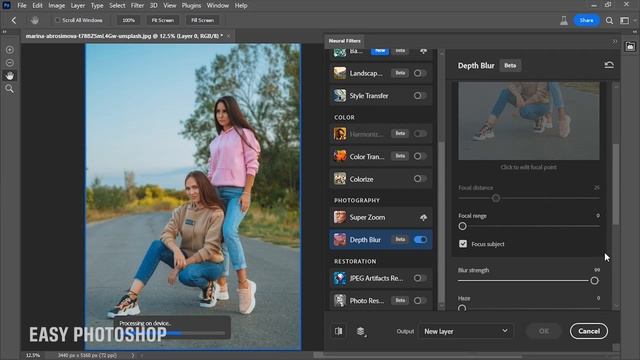Uncheck the Focus subject checkbox

pyautogui.click(x=463, y=244)
